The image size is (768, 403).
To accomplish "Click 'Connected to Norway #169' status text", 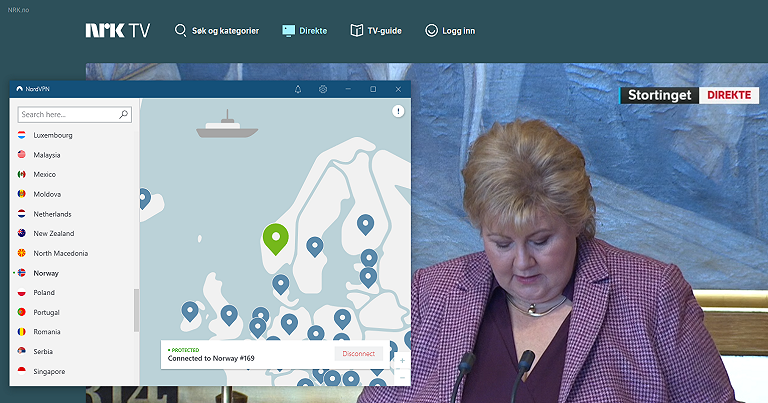I will (211, 358).
